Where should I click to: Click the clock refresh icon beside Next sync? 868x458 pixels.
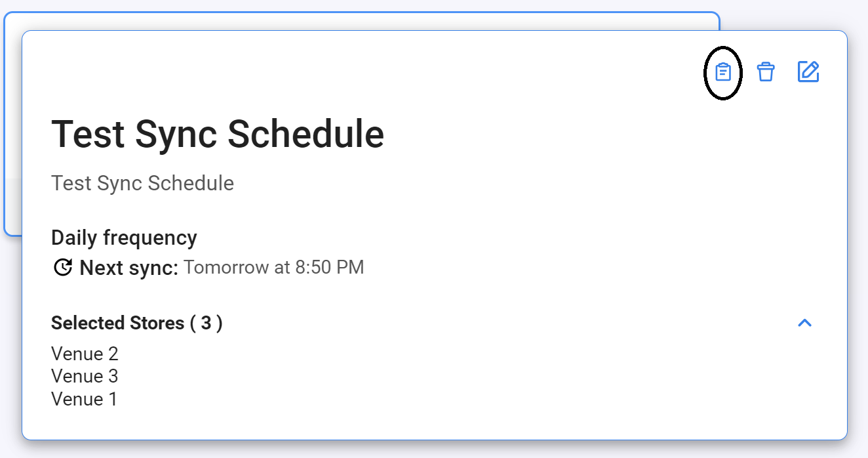62,267
